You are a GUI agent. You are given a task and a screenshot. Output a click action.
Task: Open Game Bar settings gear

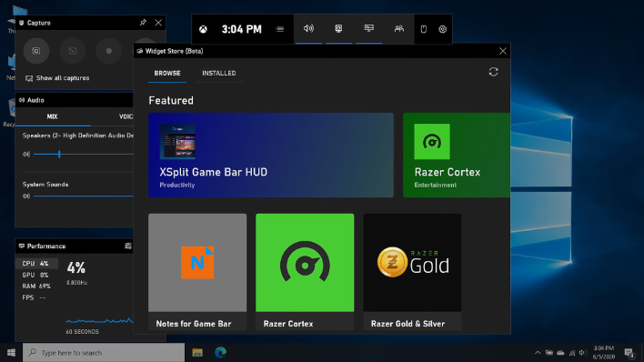[442, 29]
